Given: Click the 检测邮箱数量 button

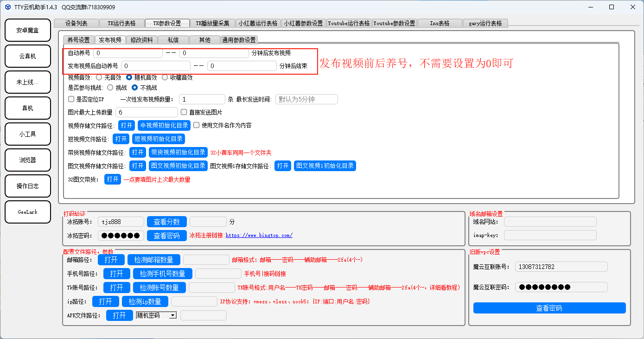Looking at the screenshot, I should coord(154,260).
